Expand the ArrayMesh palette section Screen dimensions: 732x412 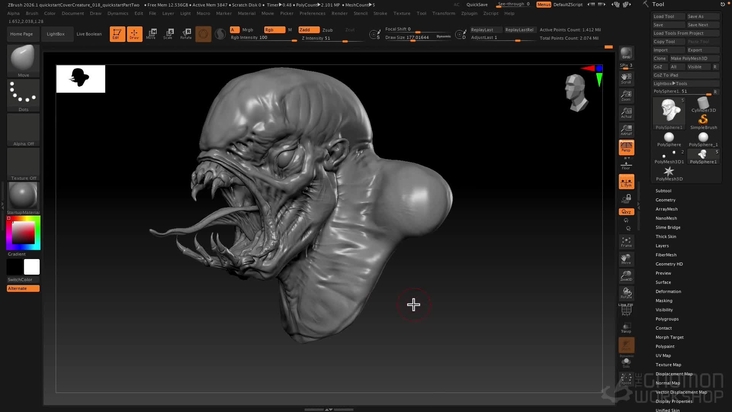tap(666, 209)
